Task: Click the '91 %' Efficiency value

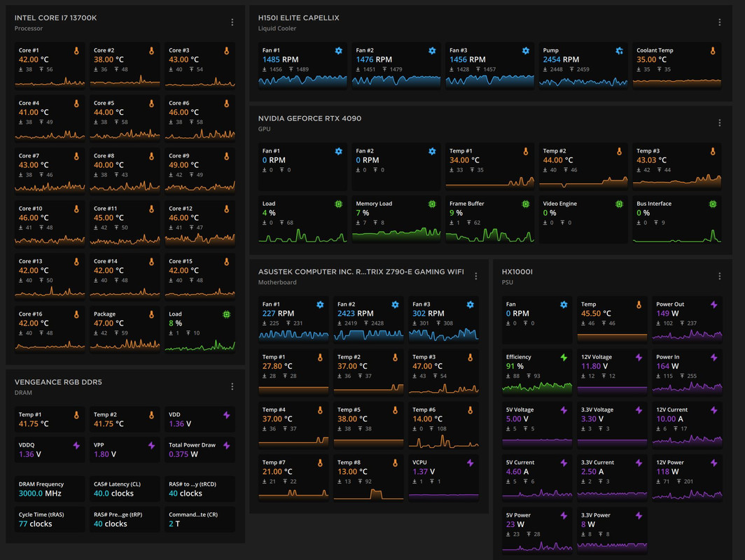Action: [x=515, y=366]
